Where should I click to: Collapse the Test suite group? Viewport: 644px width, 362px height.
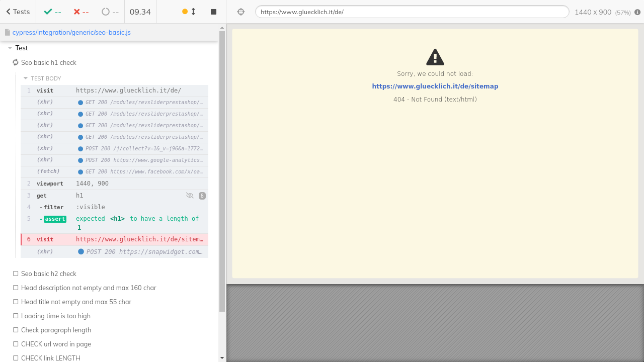pos(10,48)
